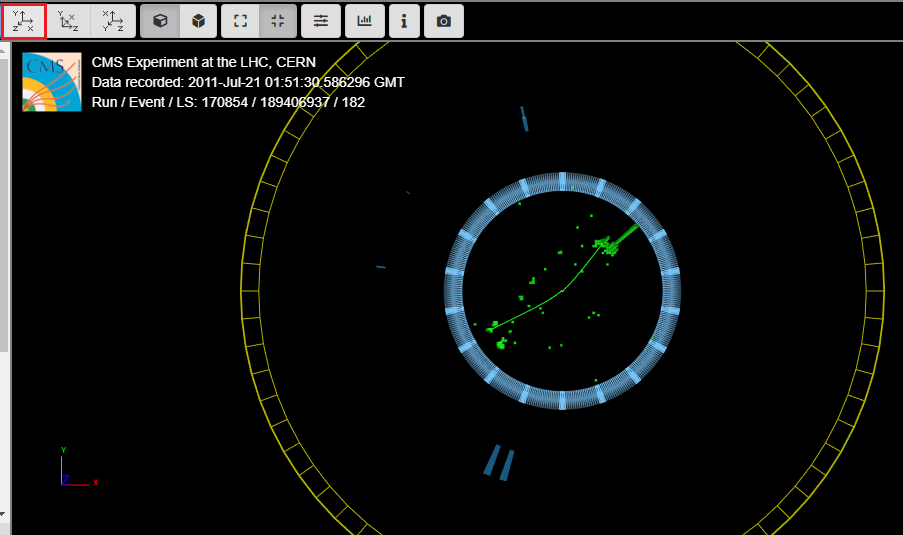Show event info with the i icon

404,22
